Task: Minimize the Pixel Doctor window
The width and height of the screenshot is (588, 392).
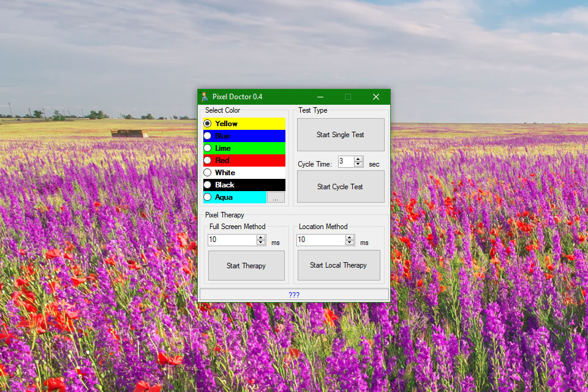Action: coord(320,97)
